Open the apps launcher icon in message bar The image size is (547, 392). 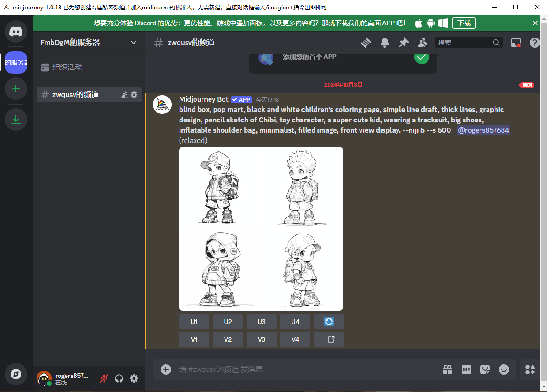click(530, 369)
